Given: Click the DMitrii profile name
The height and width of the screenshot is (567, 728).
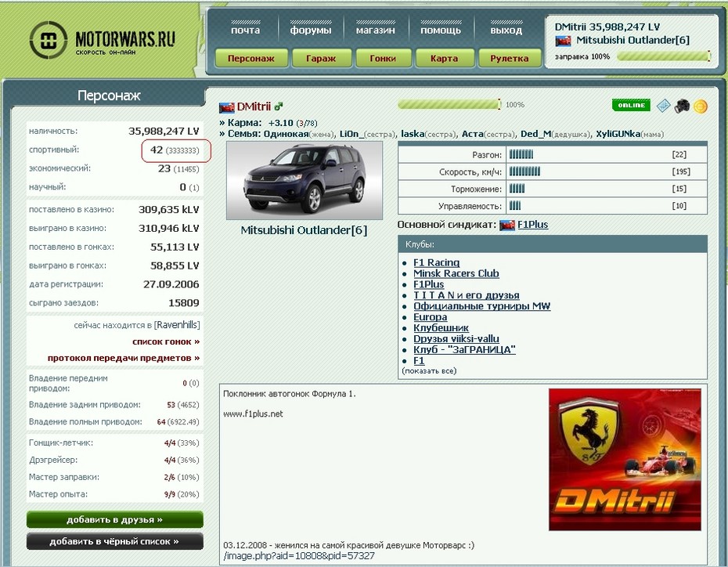Looking at the screenshot, I should [x=254, y=107].
